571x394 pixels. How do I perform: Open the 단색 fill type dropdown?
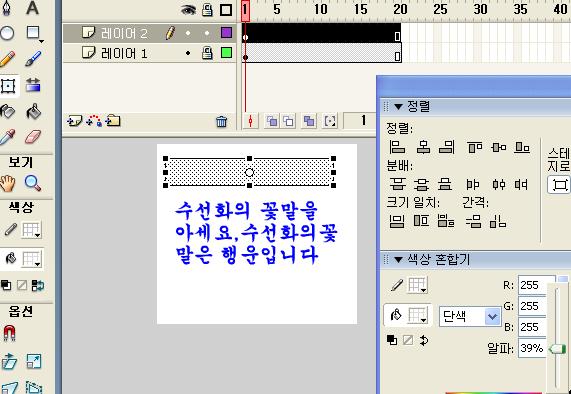[470, 316]
